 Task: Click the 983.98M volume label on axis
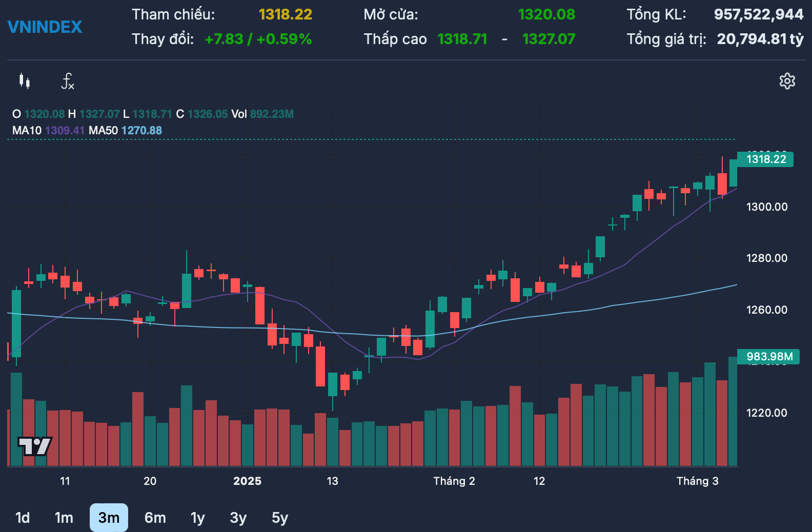768,357
